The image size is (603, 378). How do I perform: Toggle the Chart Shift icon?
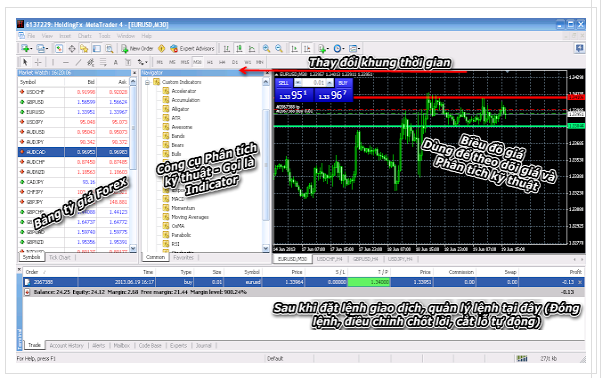[x=307, y=48]
